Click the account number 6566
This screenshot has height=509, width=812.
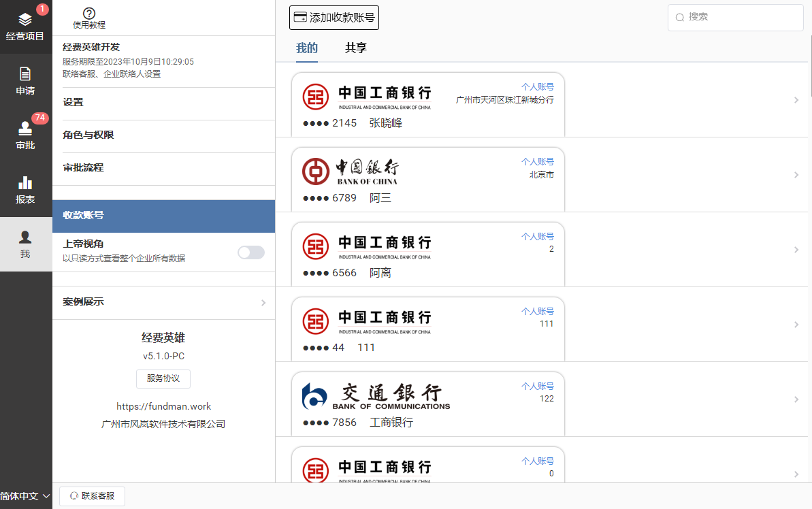click(344, 273)
